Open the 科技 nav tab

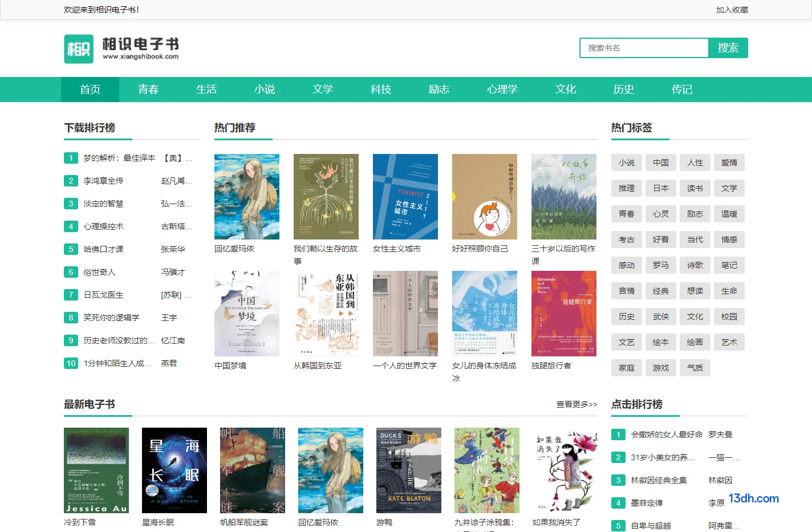(381, 90)
